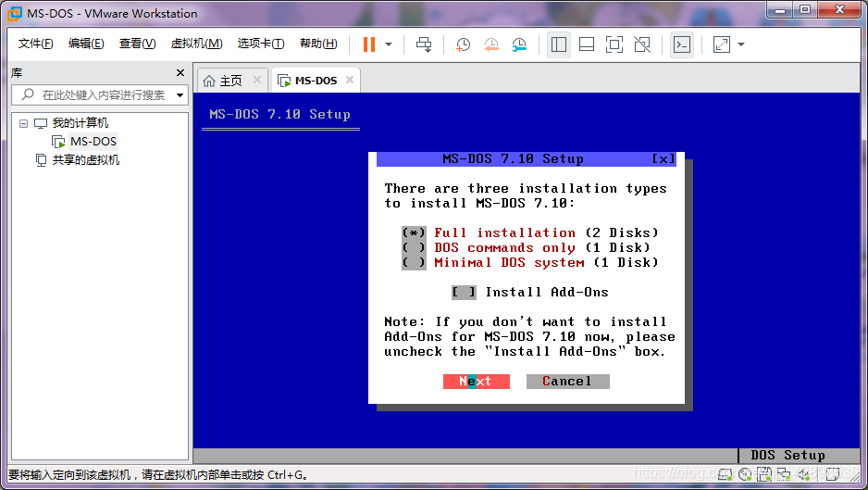This screenshot has height=490, width=868.
Task: Click the DOS Setup status bar text
Action: [x=787, y=455]
